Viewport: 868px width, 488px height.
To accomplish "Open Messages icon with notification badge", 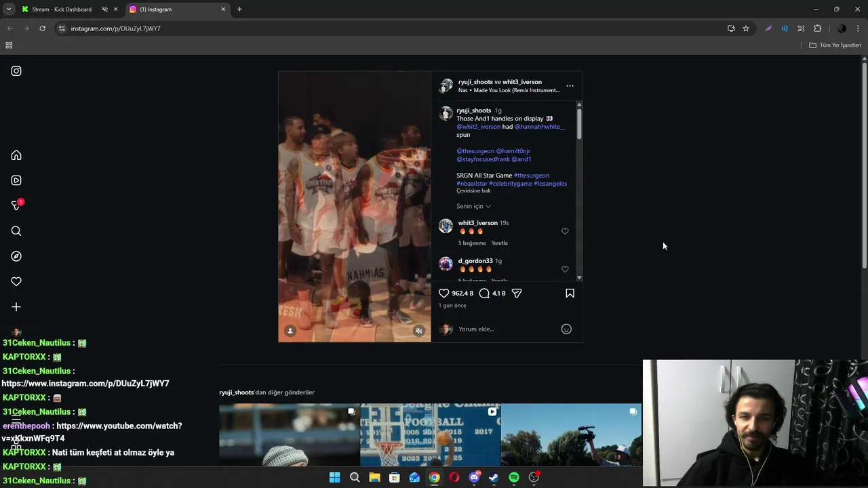I will (x=17, y=205).
